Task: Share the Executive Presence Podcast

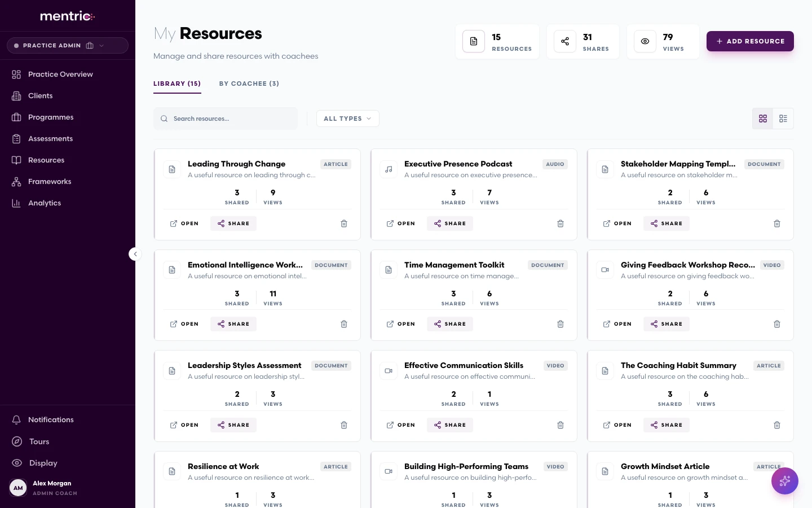Action: [450, 224]
